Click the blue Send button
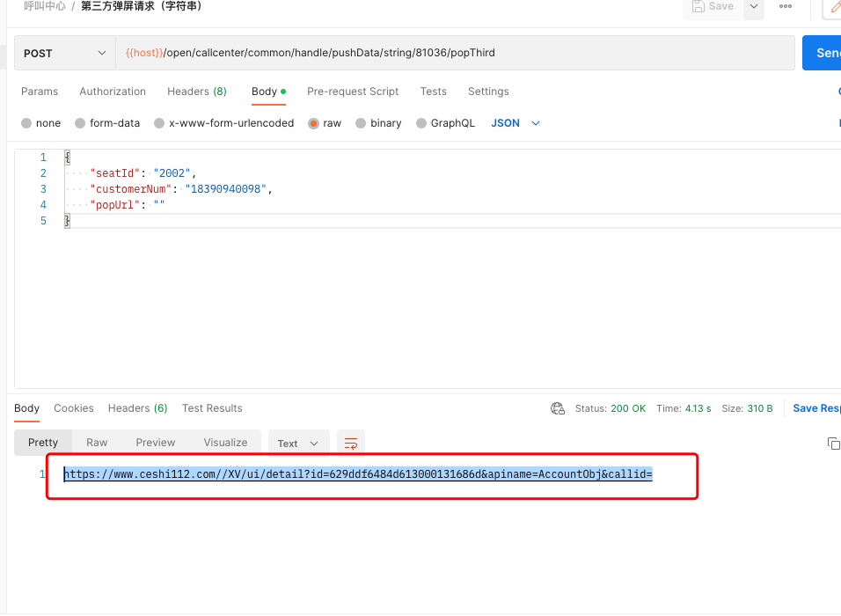 [823, 53]
